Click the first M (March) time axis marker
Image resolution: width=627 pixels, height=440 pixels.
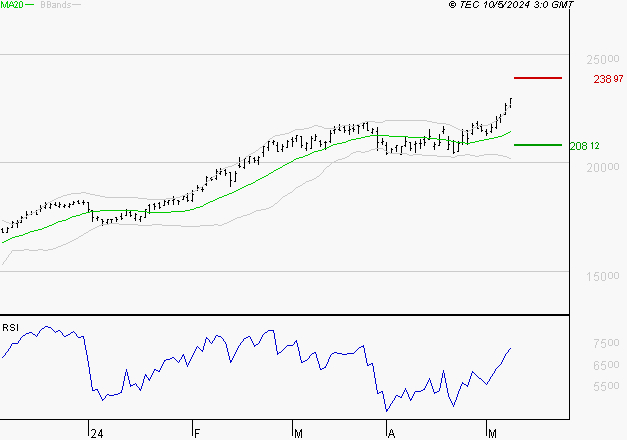pos(298,434)
